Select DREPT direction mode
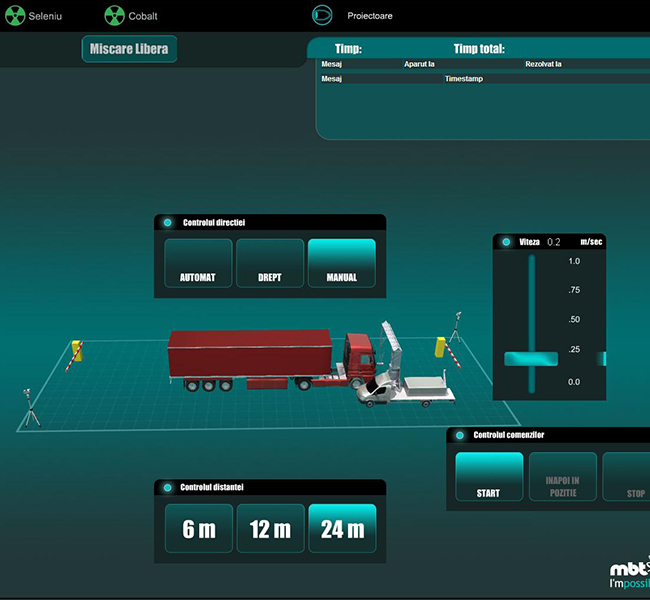This screenshot has height=600, width=650. pyautogui.click(x=270, y=263)
